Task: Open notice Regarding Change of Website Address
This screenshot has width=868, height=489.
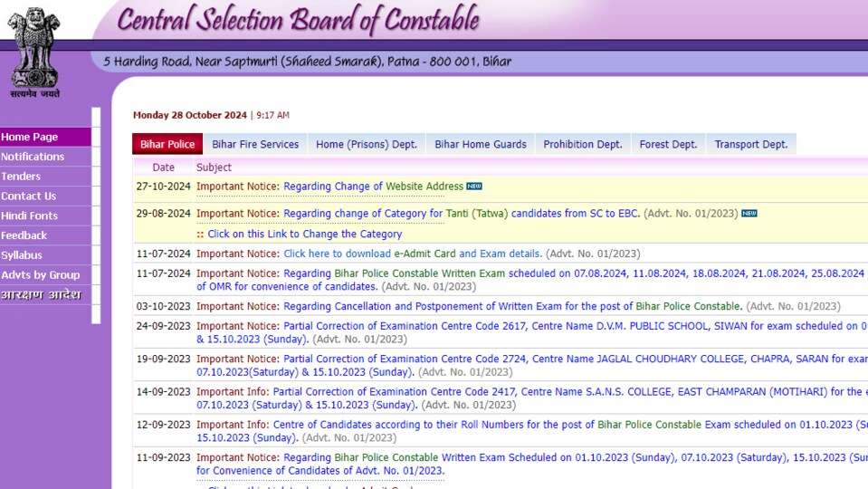Action: point(373,186)
